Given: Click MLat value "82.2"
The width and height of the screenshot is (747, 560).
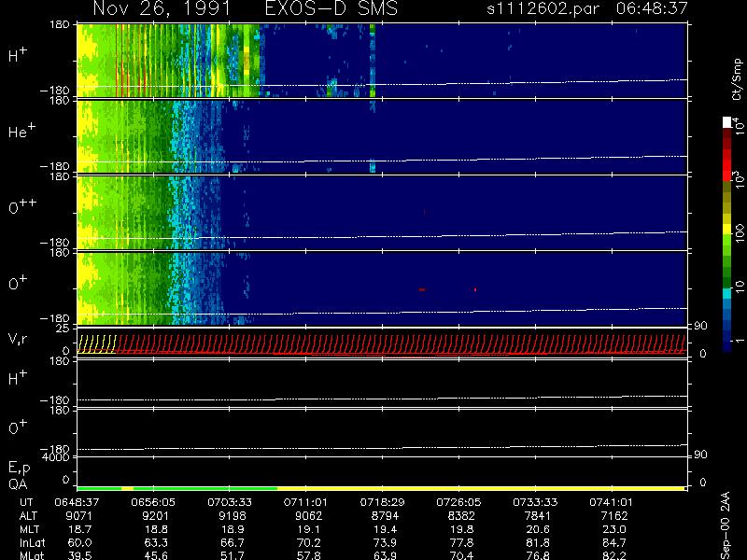Looking at the screenshot, I should pyautogui.click(x=614, y=555).
